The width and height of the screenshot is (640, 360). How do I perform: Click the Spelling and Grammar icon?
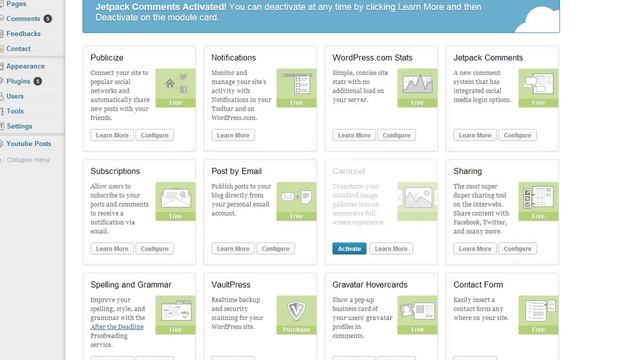click(x=176, y=315)
